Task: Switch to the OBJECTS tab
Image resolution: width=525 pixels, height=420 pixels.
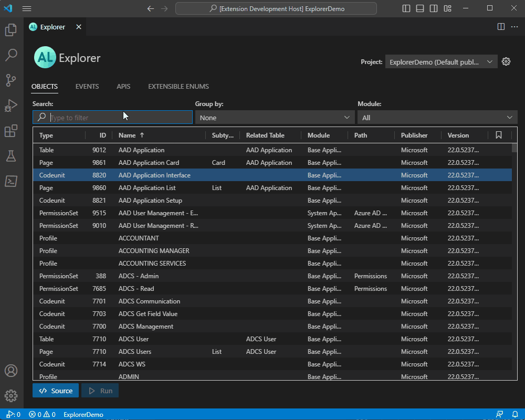Action: tap(45, 87)
